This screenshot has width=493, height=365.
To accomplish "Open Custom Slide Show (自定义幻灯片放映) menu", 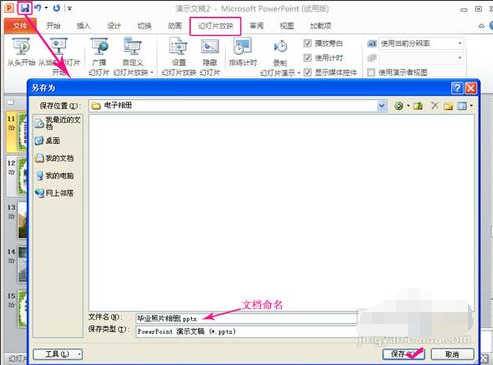I will (x=133, y=57).
